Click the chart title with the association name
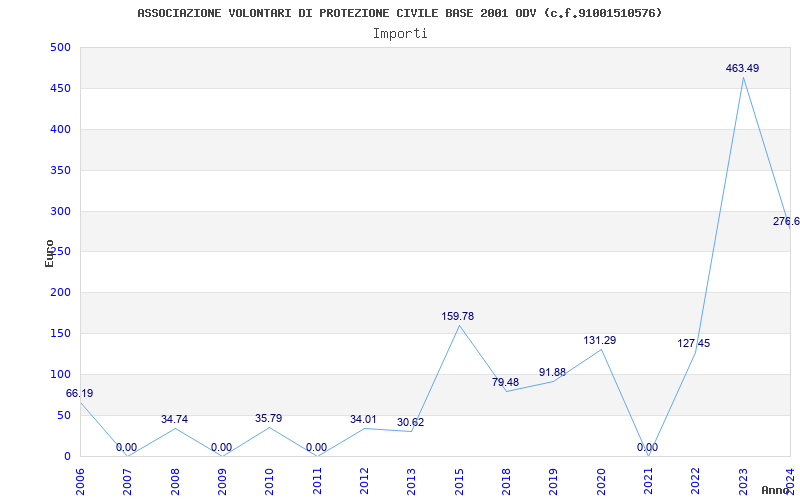800x500 pixels. click(x=400, y=13)
